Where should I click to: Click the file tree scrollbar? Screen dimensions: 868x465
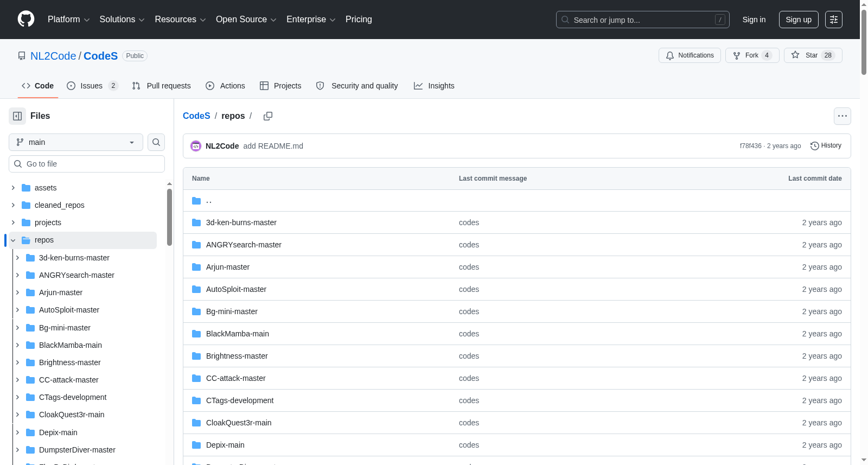tap(169, 217)
